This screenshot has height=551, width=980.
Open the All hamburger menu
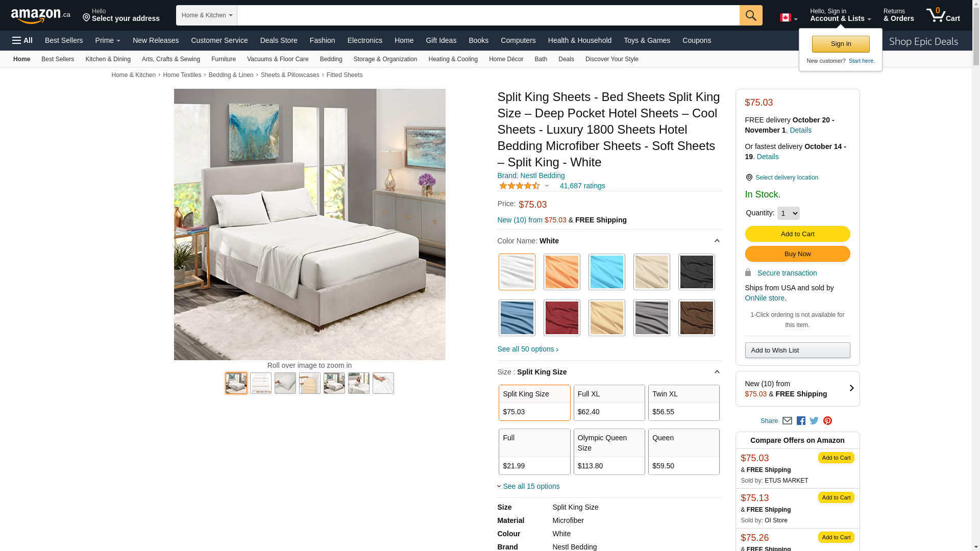22,40
